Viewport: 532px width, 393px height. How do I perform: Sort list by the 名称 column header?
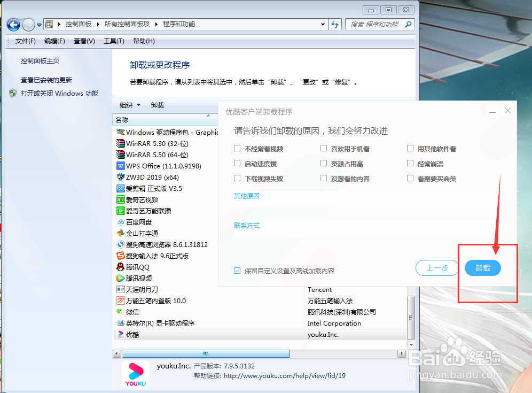165,120
